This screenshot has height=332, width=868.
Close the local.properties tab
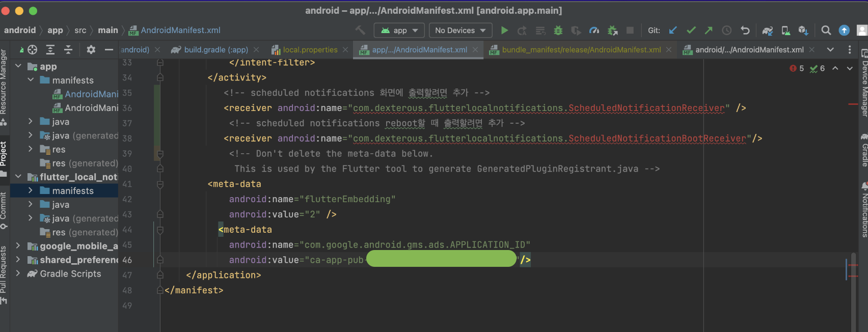(x=345, y=49)
